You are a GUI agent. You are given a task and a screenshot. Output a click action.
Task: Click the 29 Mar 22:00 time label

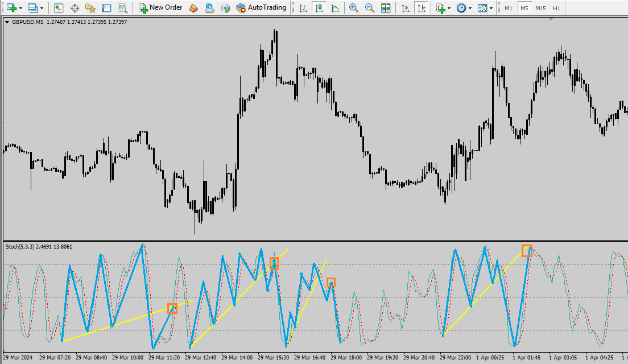point(456,357)
